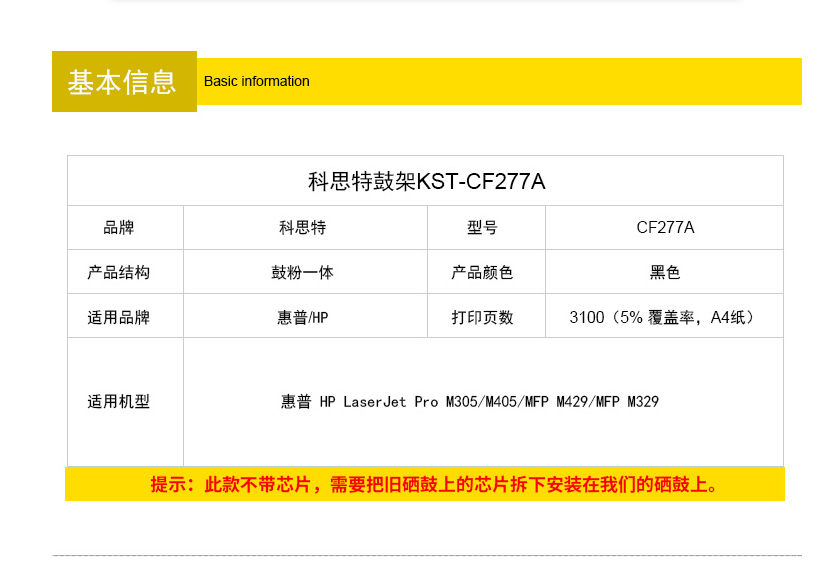
Task: Click the 型号 label cell
Action: click(486, 228)
